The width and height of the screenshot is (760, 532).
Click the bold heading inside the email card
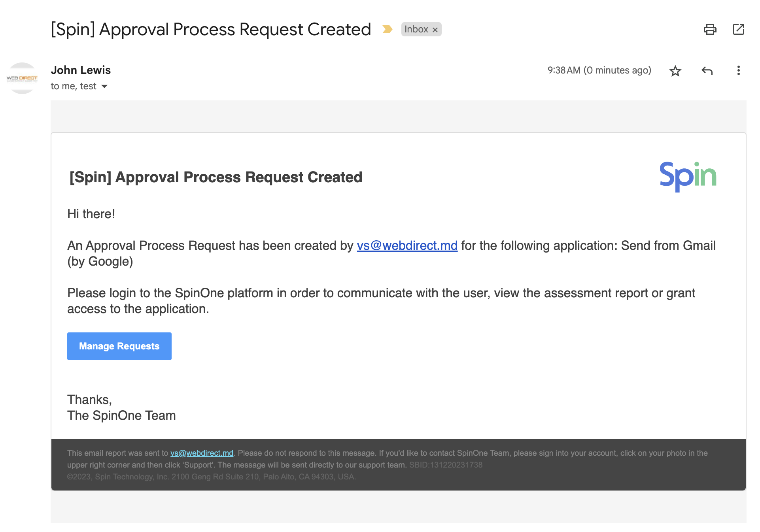tap(216, 177)
